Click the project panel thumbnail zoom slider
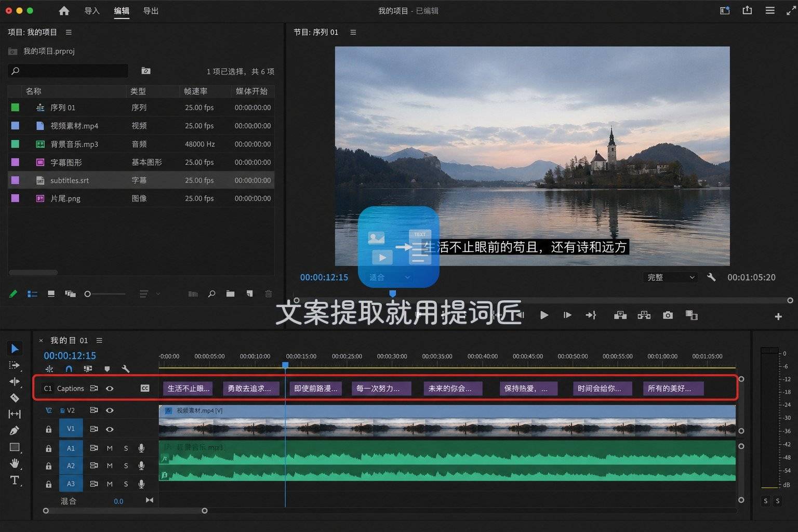The image size is (798, 532). click(x=105, y=294)
